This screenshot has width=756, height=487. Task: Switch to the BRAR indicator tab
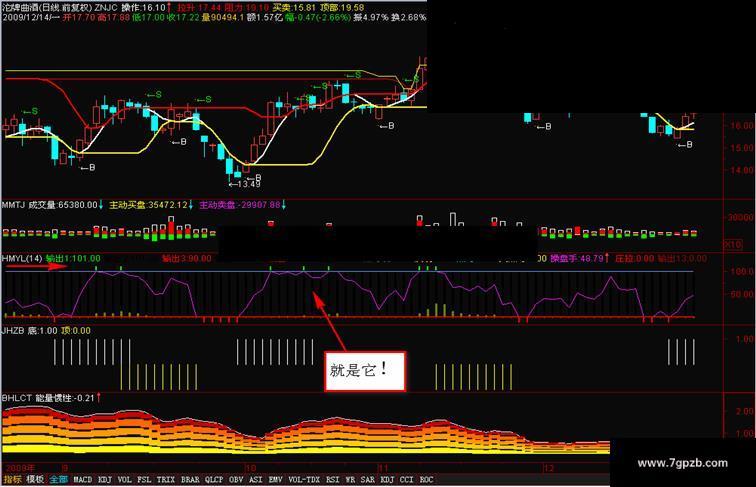(190, 480)
